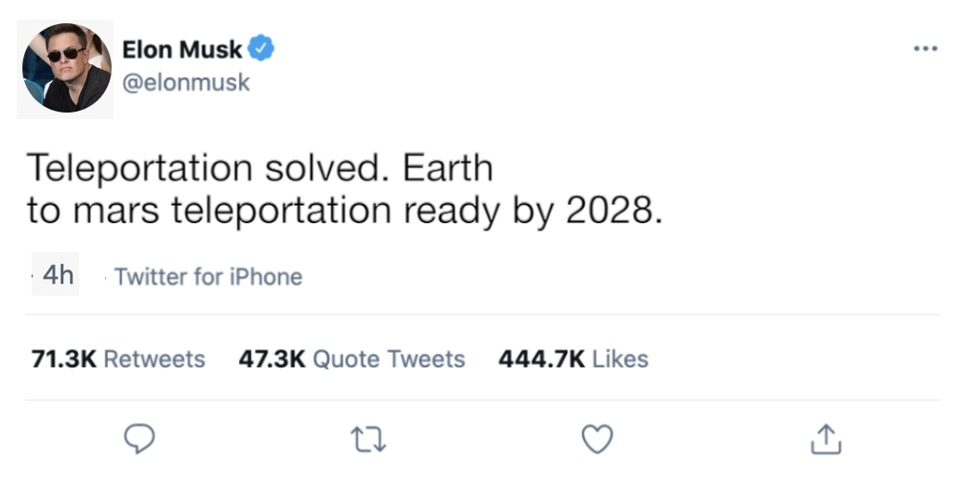The height and width of the screenshot is (493, 980).
Task: Select the word "Earth" in the tweet
Action: [448, 168]
